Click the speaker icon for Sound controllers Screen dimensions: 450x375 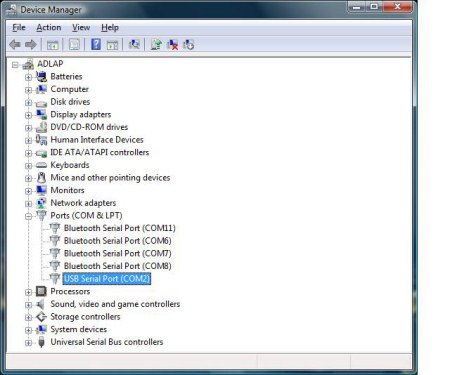[x=41, y=304]
